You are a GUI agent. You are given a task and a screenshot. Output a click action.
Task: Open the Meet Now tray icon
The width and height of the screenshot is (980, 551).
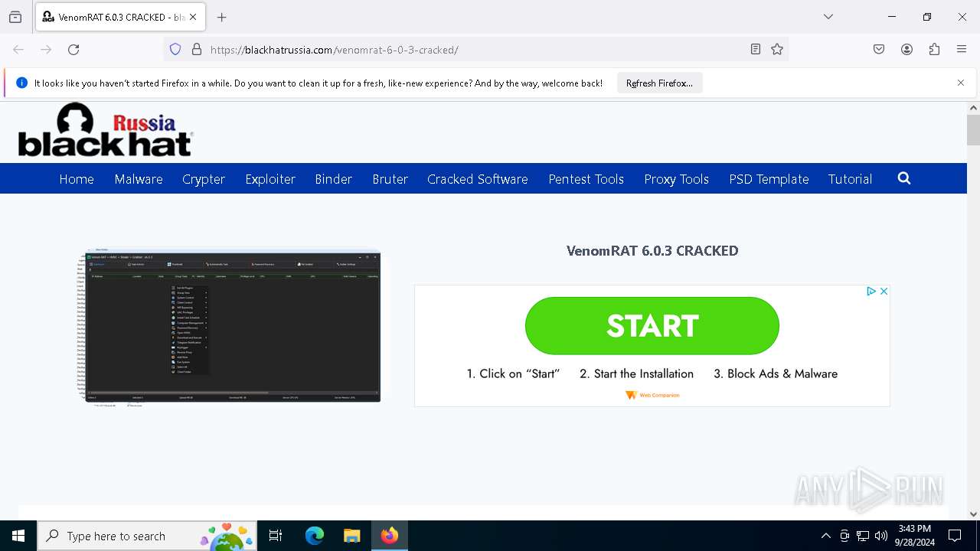coord(844,536)
